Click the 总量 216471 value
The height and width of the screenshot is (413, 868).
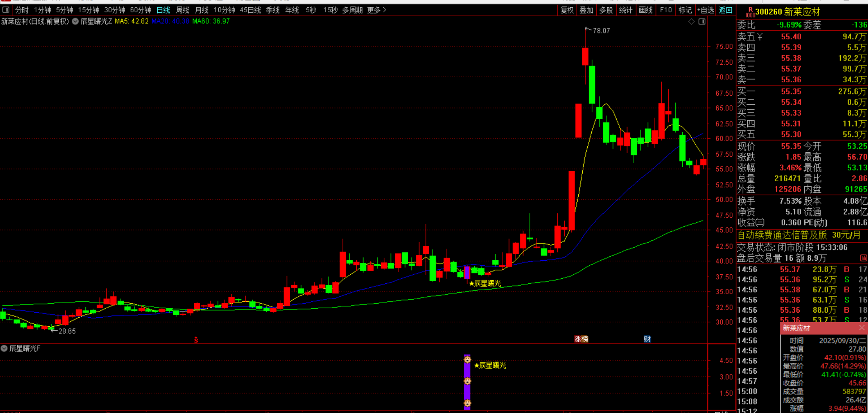click(787, 178)
